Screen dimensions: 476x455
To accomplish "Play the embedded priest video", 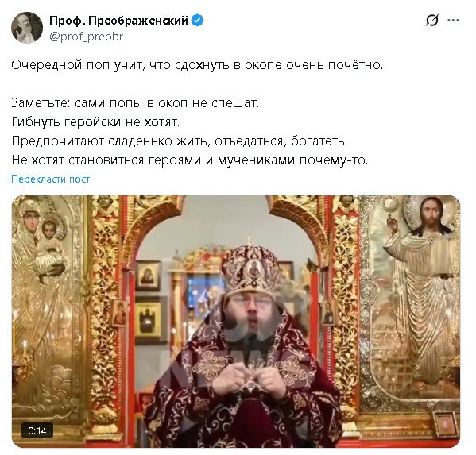I will click(236, 322).
